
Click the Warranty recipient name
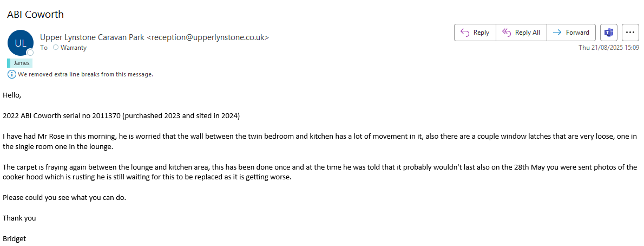coord(74,48)
